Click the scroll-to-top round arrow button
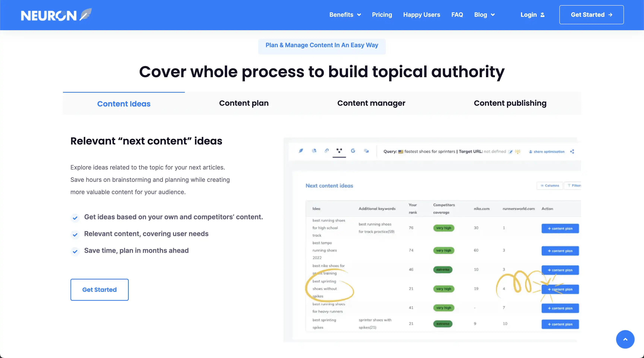Image resolution: width=644 pixels, height=358 pixels. pos(625,339)
